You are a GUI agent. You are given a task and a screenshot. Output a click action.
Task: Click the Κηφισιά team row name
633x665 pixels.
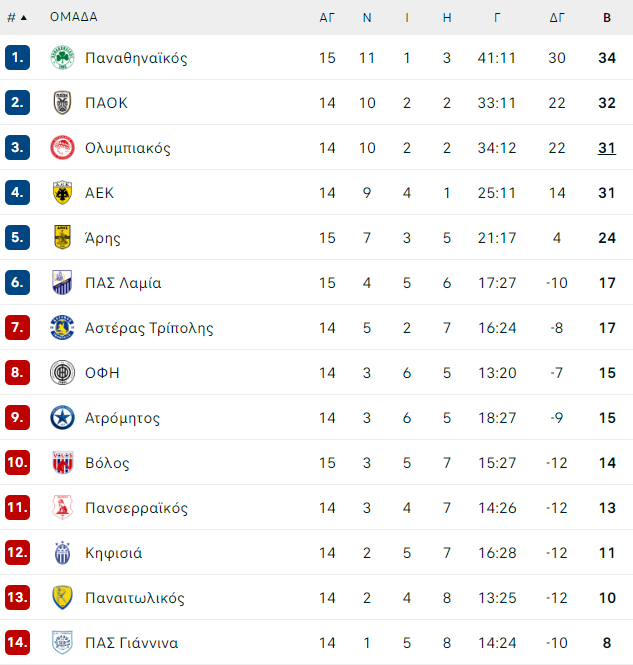click(x=114, y=553)
